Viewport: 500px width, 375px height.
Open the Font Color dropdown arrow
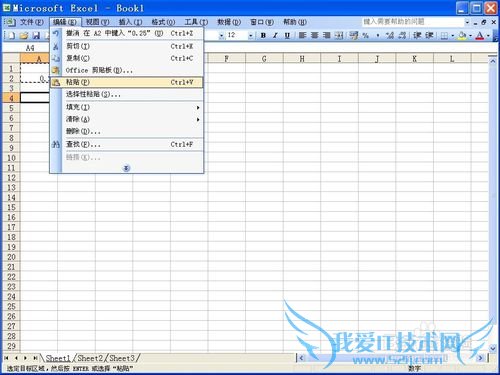click(x=488, y=35)
